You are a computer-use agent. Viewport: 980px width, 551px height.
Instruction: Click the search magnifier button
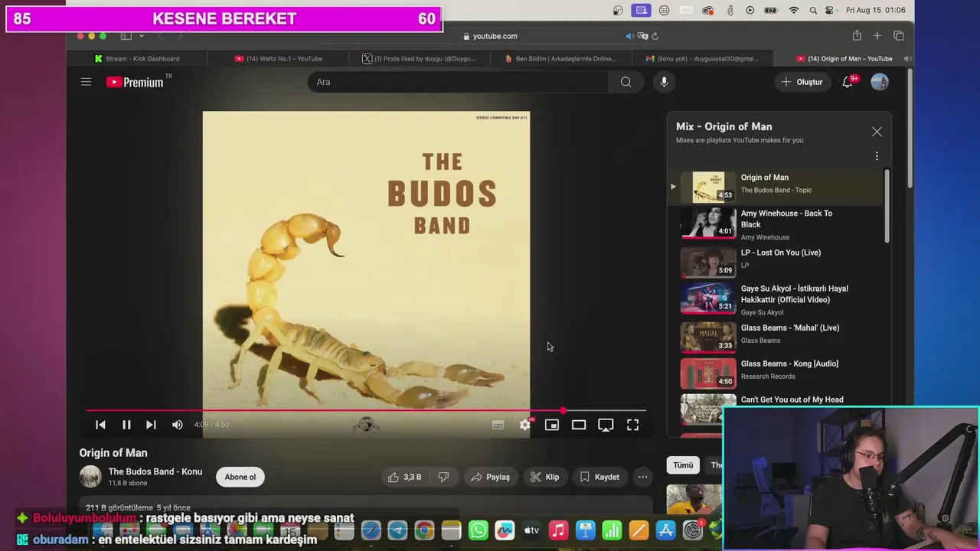[x=626, y=82]
